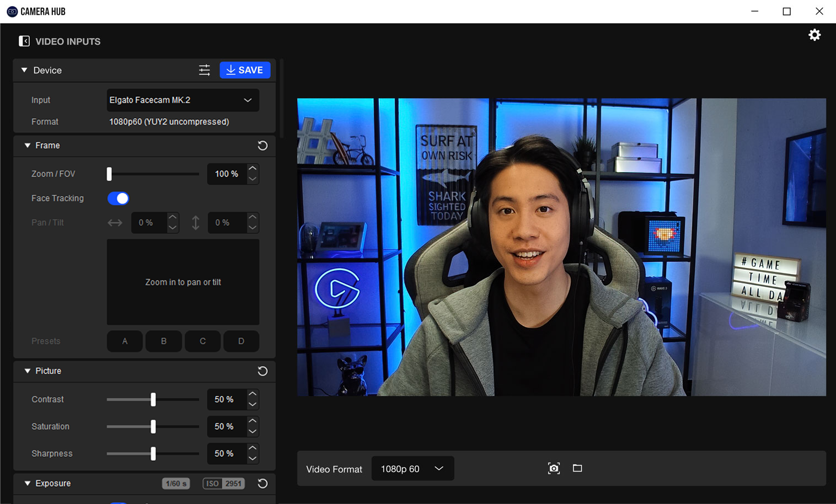Collapse the Device section

tap(24, 70)
